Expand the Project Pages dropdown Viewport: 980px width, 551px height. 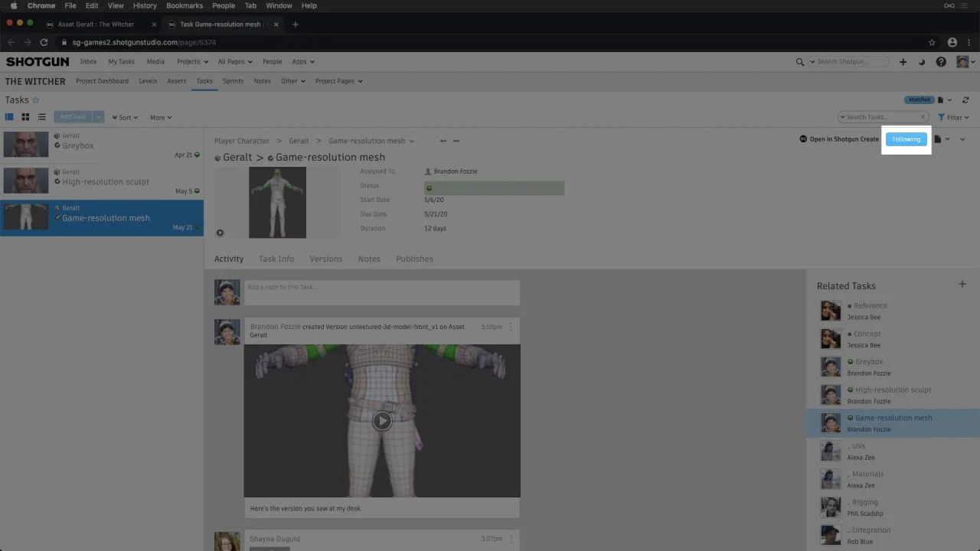tap(338, 81)
